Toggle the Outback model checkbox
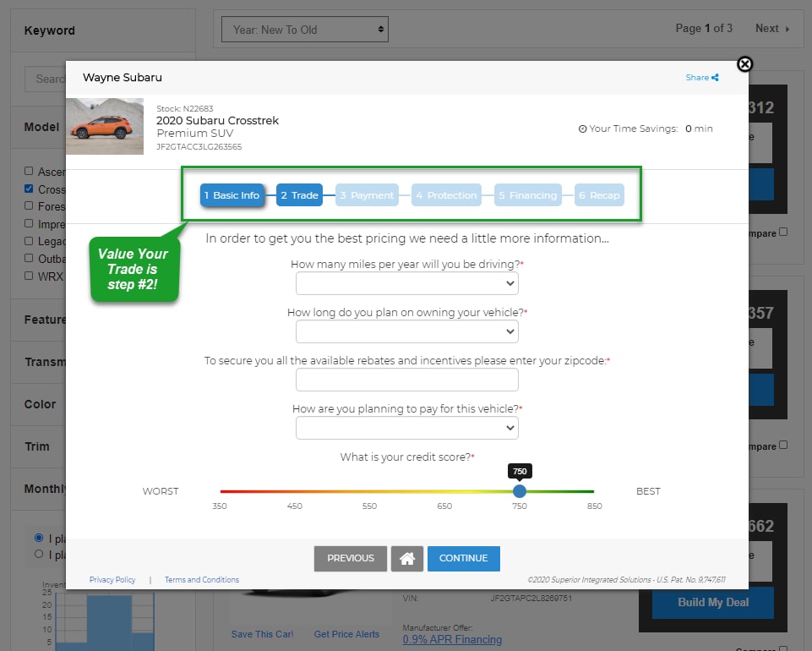Image resolution: width=812 pixels, height=651 pixels. (x=29, y=258)
